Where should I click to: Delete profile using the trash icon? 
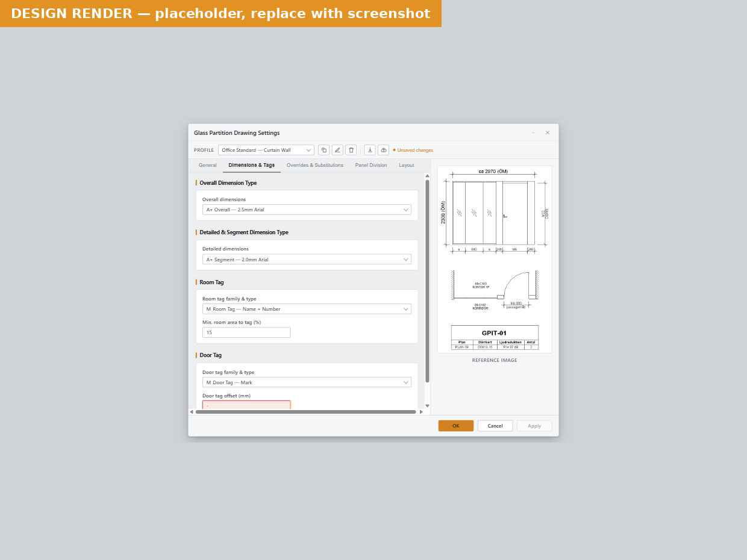(x=351, y=150)
